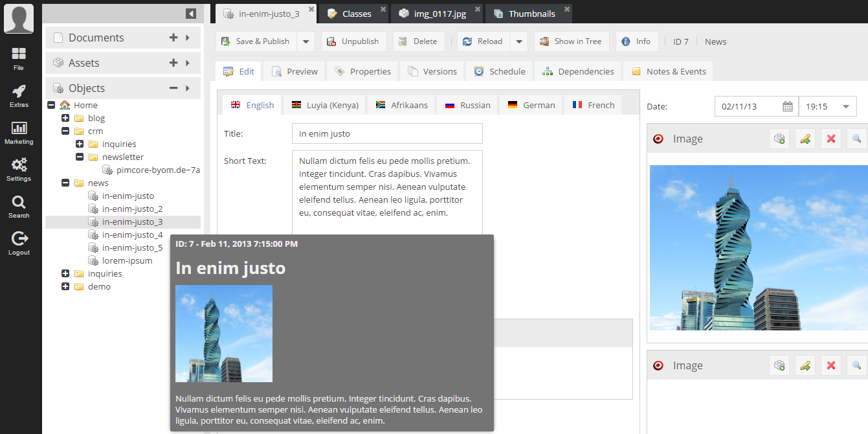Open the Save & Publish dropdown arrow

coord(306,41)
